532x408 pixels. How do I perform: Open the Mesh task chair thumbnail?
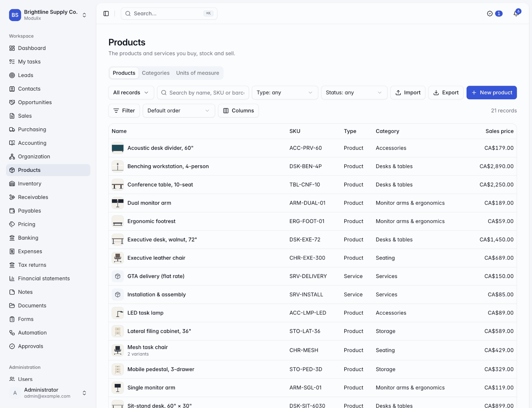[118, 350]
